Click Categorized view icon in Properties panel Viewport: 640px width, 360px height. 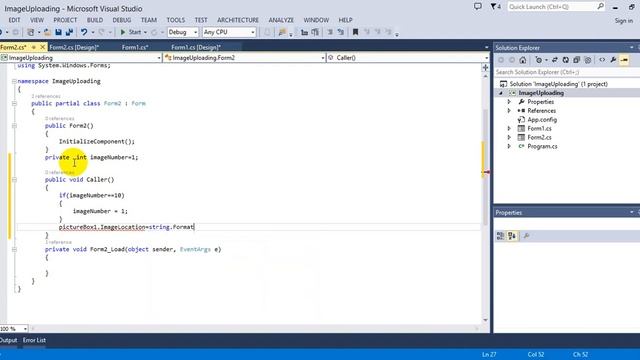coord(500,236)
